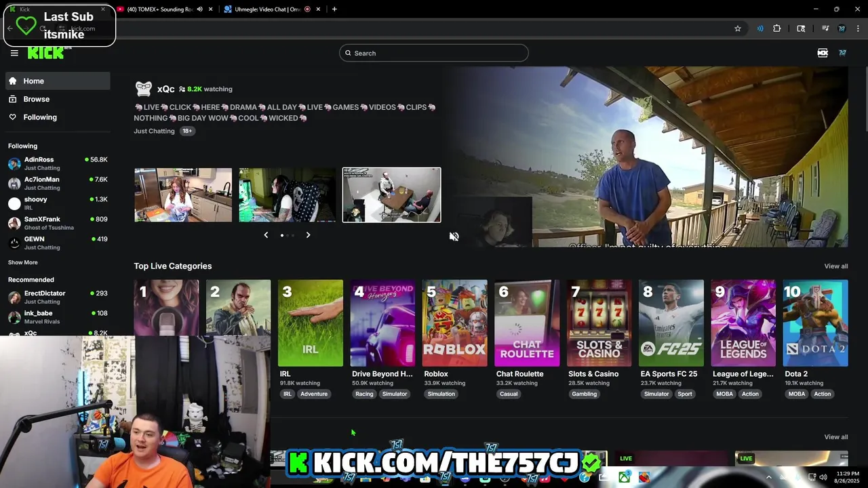Open ink_babe's Marvel Rivals stream
This screenshot has height=488, width=868.
[58, 317]
